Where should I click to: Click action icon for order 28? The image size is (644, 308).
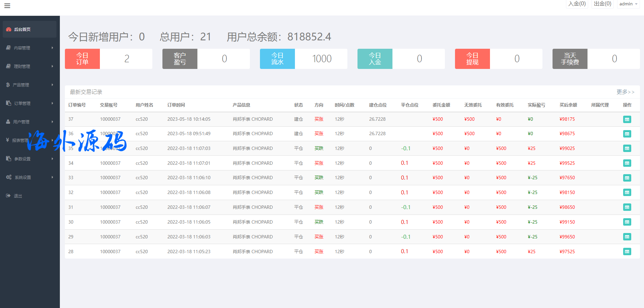pos(627,252)
